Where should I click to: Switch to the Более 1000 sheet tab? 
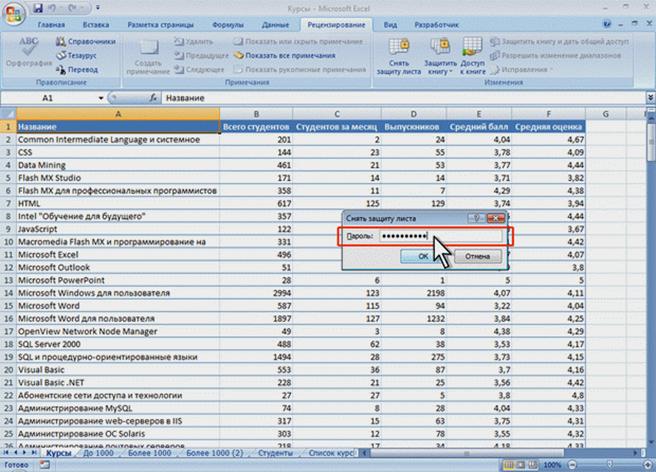tap(149, 453)
